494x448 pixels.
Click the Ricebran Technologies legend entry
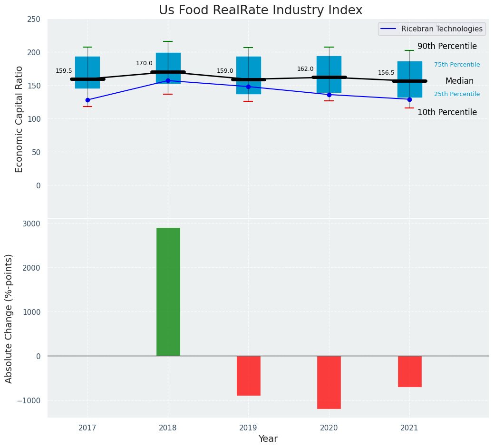coord(432,29)
